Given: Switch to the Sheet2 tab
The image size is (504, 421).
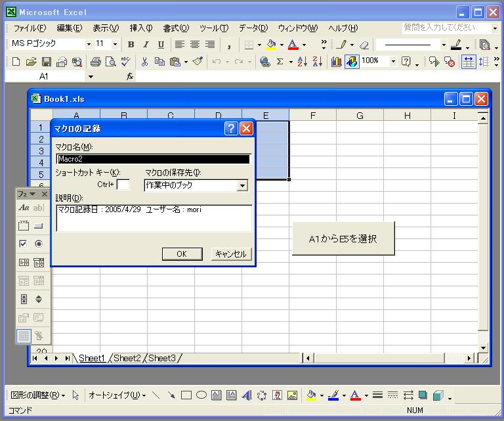Looking at the screenshot, I should point(127,358).
